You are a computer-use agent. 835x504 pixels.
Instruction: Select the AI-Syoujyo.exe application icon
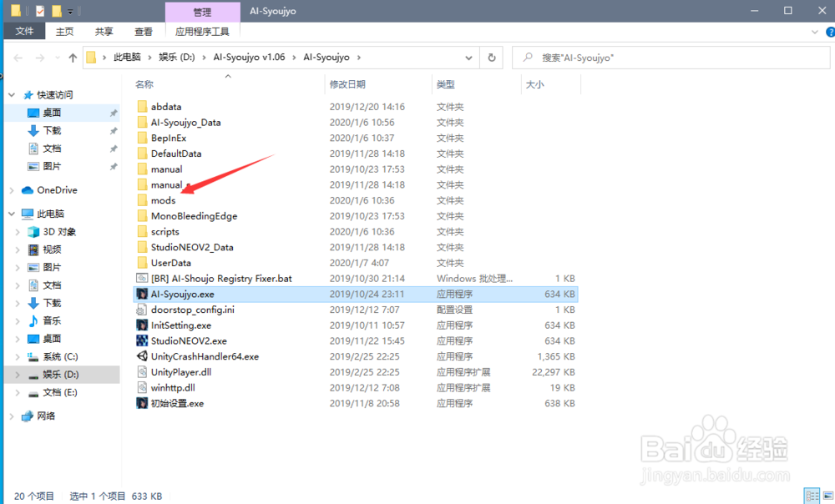click(x=142, y=294)
